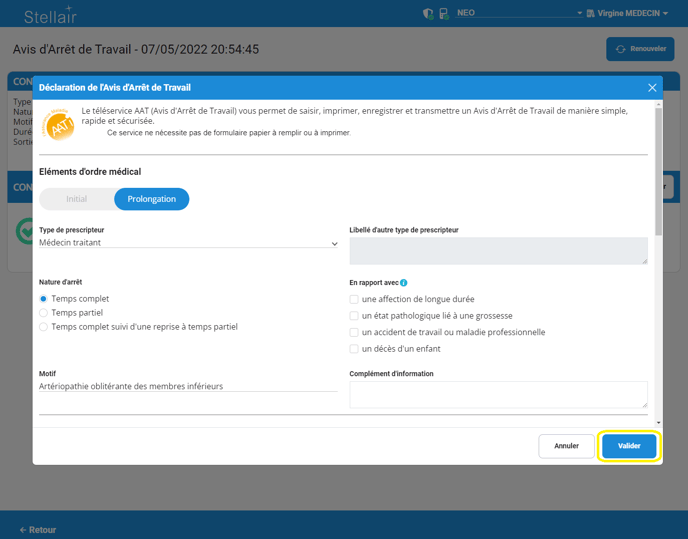This screenshot has height=539, width=688.
Task: Check the affection de longue durée box
Action: (x=354, y=299)
